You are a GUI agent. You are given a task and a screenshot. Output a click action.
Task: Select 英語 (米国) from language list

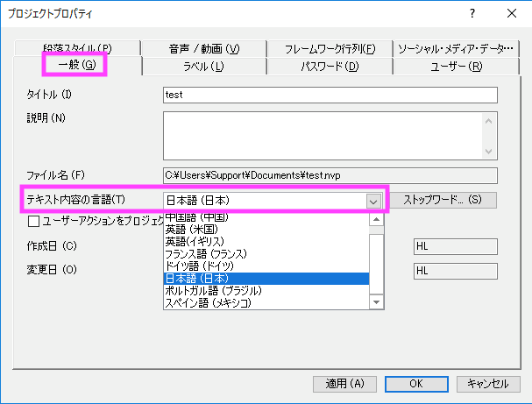[x=195, y=229]
